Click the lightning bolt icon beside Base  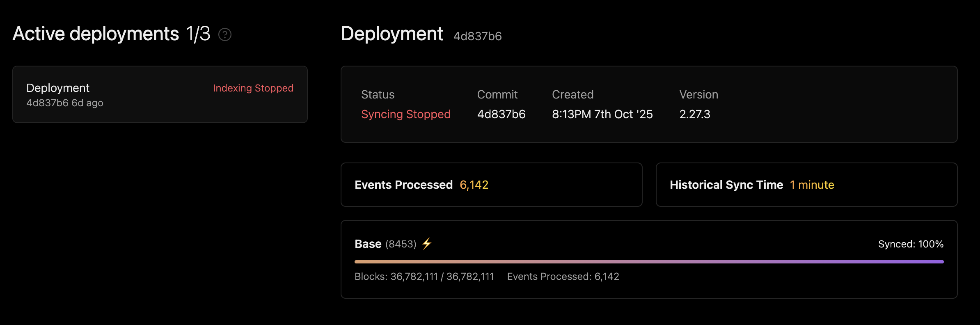(x=427, y=244)
